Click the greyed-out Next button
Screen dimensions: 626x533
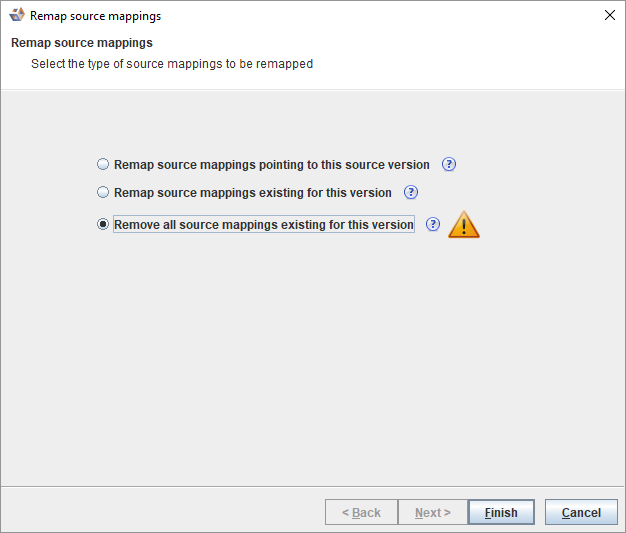[x=432, y=513]
